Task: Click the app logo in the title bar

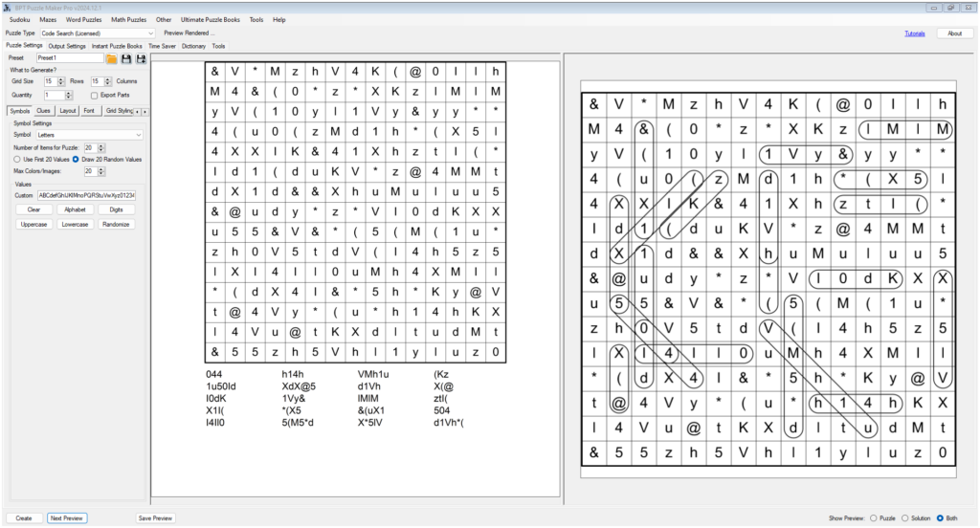Action: click(x=7, y=6)
